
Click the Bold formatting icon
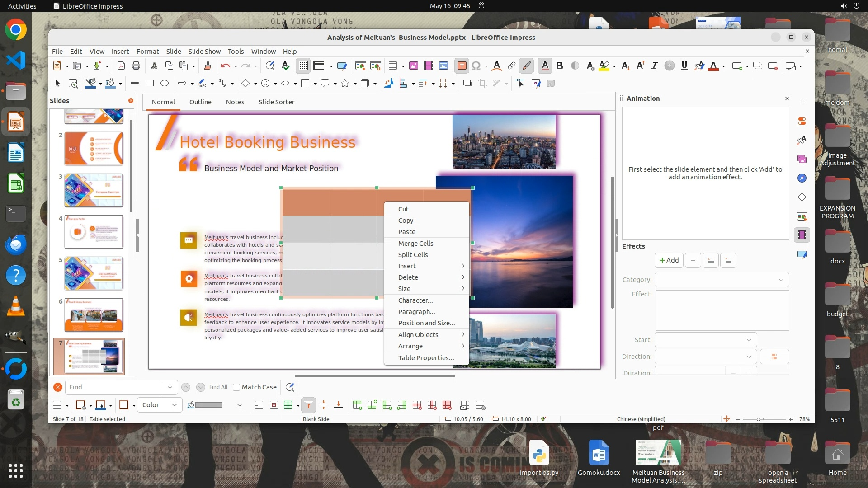[560, 66]
